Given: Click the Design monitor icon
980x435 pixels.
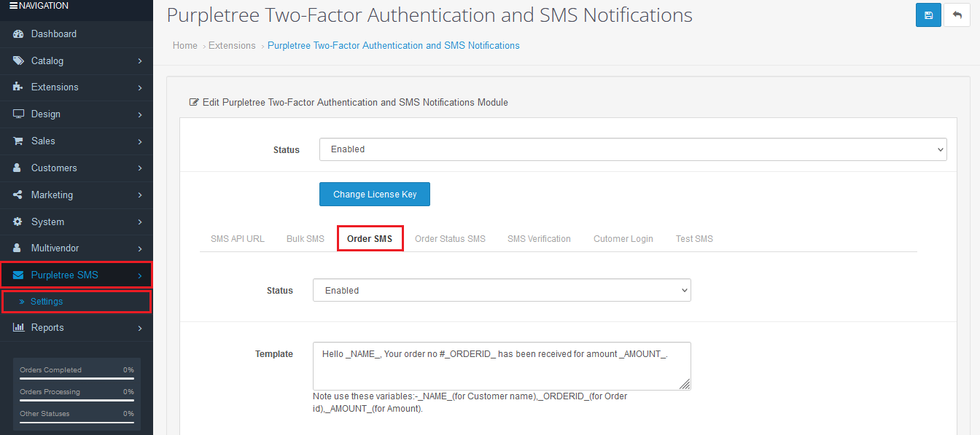Looking at the screenshot, I should (x=18, y=114).
